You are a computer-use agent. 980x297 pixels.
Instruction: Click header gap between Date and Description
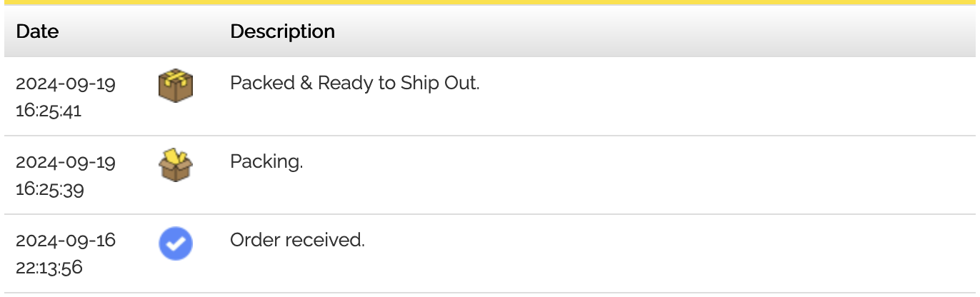[x=143, y=31]
